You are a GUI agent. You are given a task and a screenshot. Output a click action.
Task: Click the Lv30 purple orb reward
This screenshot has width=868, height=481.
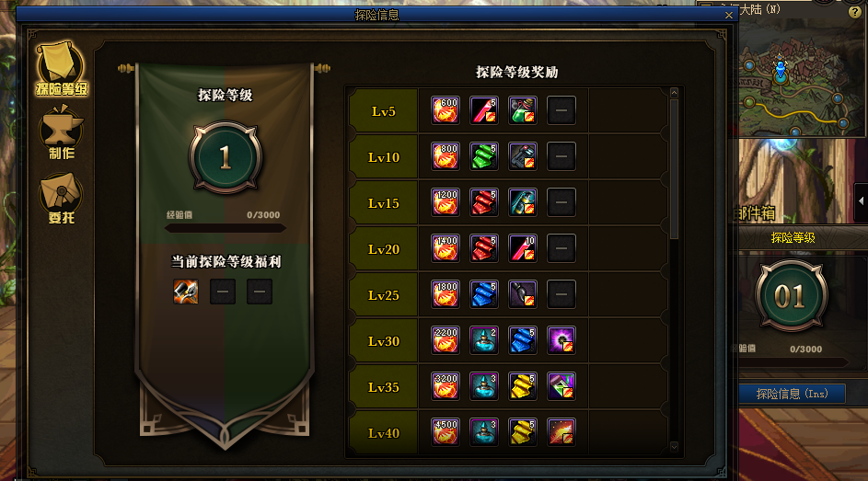point(561,340)
